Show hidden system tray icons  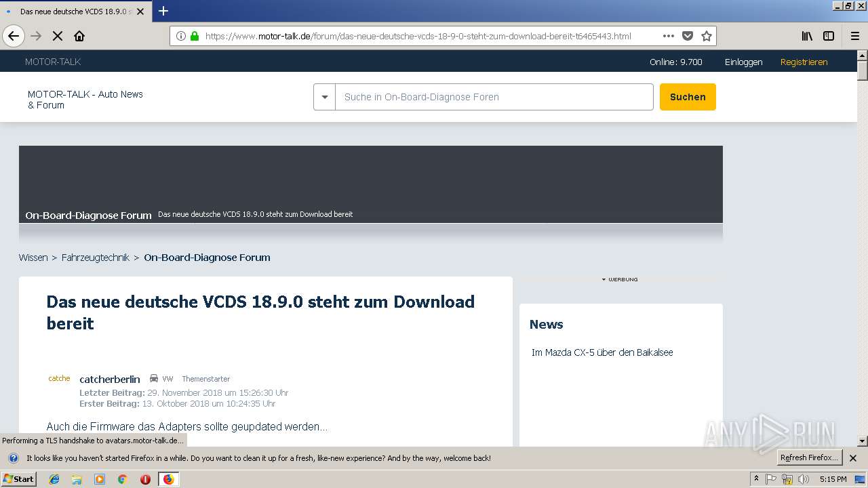[757, 479]
